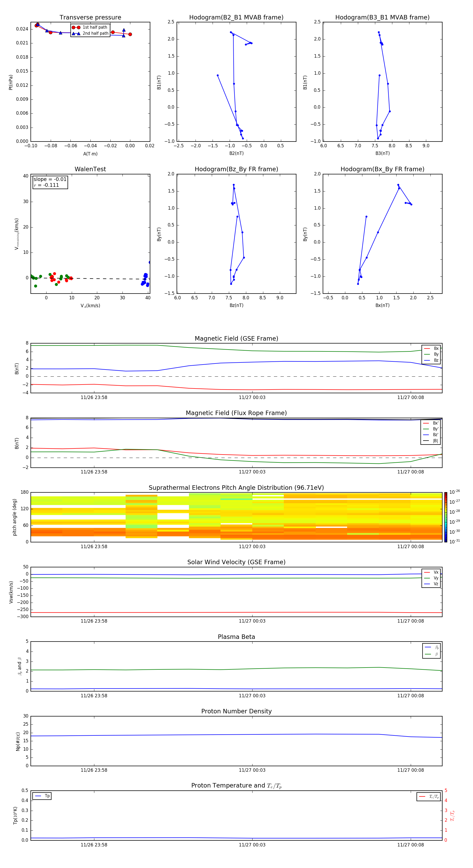
Task: Click 'Magnetic Field (Flux Rope Frame)' title
Action: click(x=236, y=413)
